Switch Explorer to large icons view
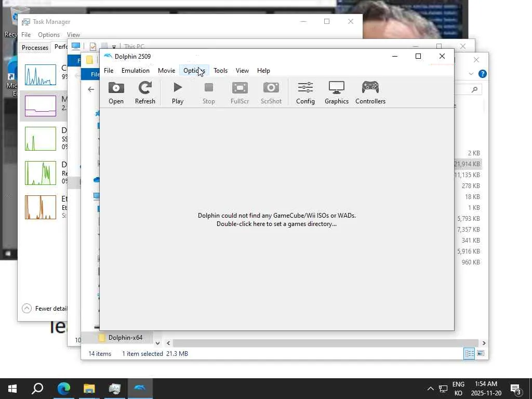The height and width of the screenshot is (399, 532). (x=481, y=353)
